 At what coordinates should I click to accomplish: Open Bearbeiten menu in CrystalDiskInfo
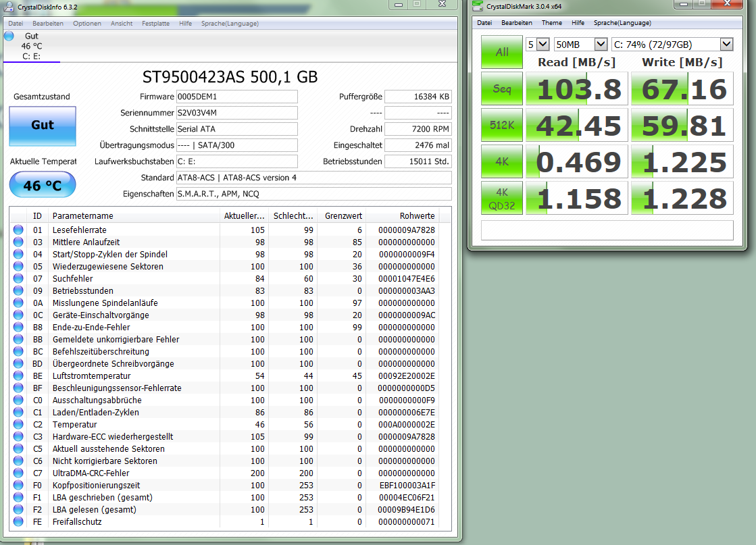tap(48, 23)
